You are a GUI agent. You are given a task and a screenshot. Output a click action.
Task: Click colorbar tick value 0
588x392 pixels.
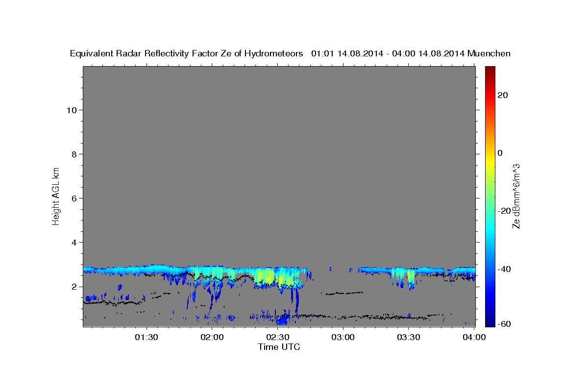pos(500,153)
